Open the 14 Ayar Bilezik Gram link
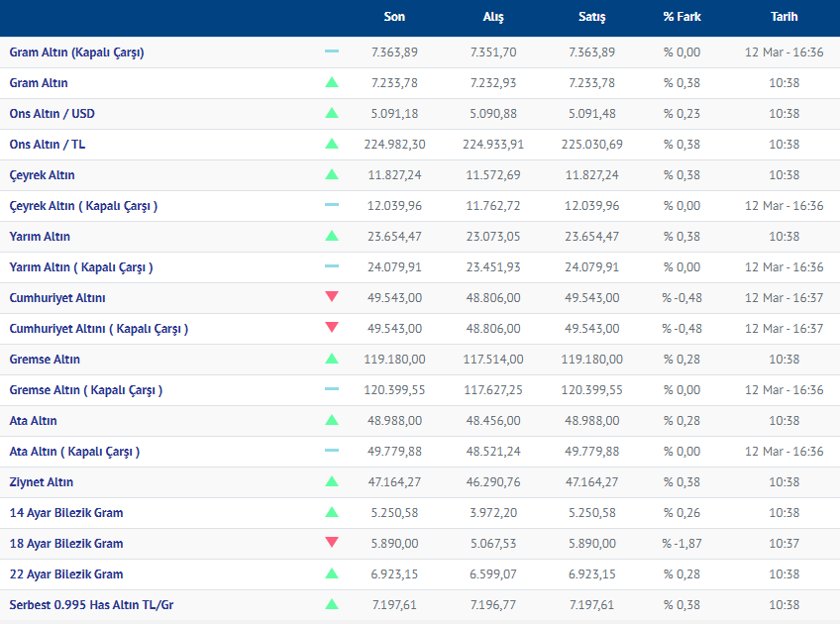840x624 pixels. [66, 513]
